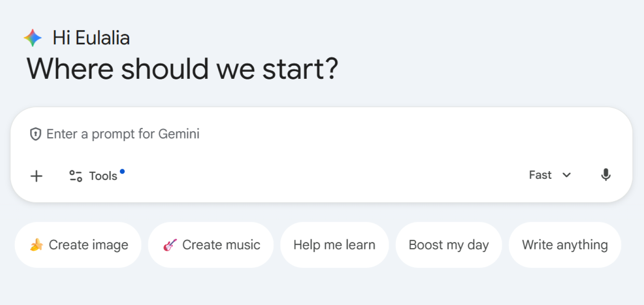This screenshot has width=644, height=305.
Task: Select the Create music suggestion
Action: pyautogui.click(x=211, y=244)
